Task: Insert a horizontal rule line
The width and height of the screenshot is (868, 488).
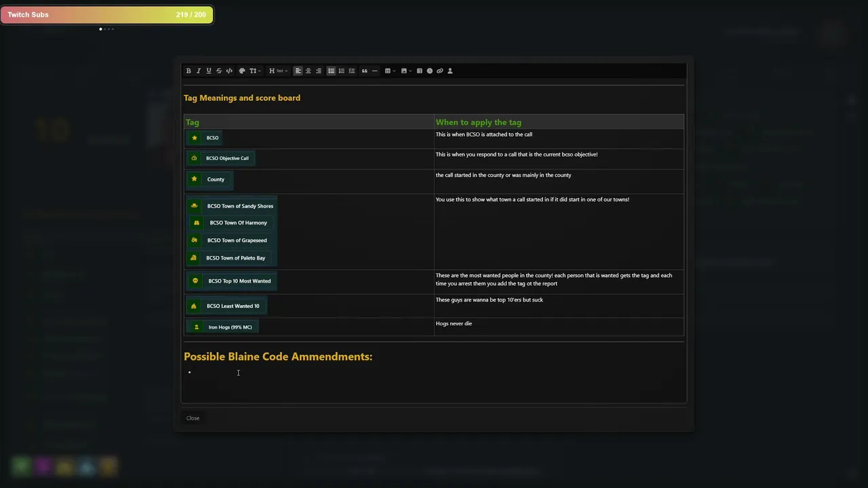Action: click(374, 70)
